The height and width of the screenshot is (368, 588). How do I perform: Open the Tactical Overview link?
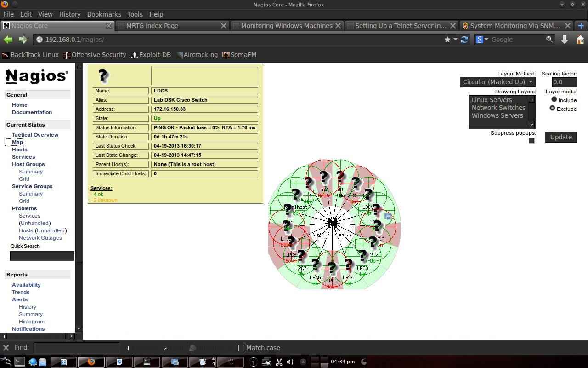[x=35, y=135]
